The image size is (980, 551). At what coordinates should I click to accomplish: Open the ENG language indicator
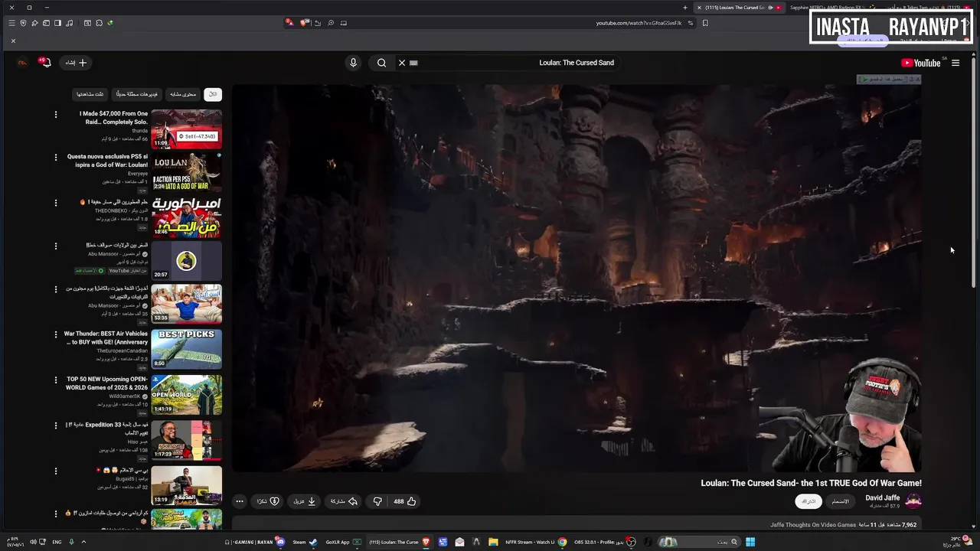[57, 542]
